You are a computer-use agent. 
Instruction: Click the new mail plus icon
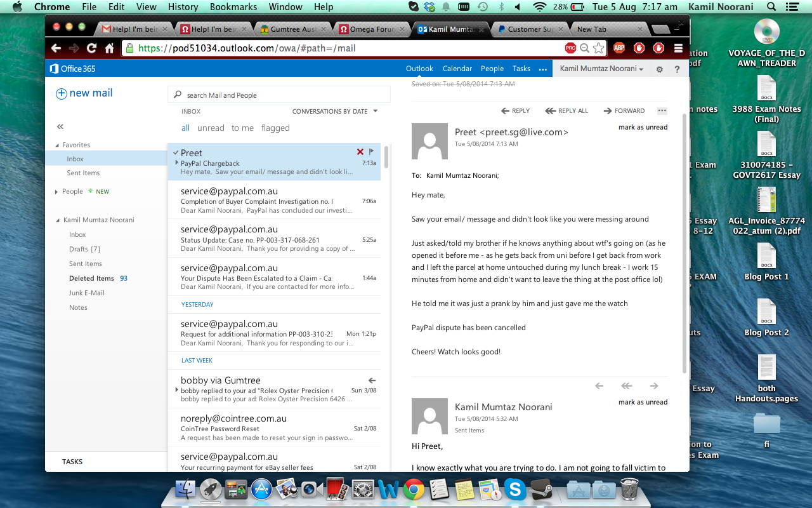[x=62, y=93]
